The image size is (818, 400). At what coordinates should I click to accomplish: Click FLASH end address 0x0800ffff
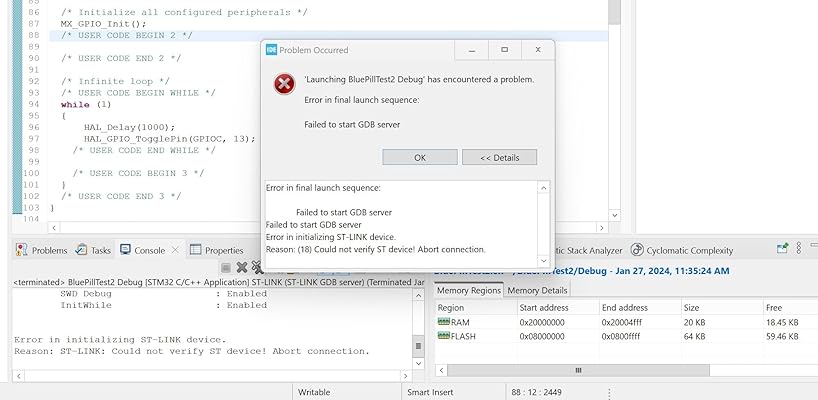tap(621, 336)
